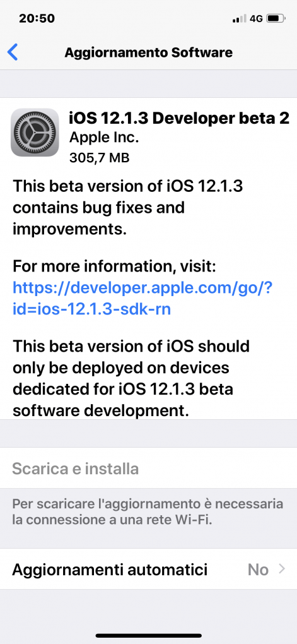Viewport: 297px width, 644px height.
Task: Go back using the blue chevron
Action: click(x=13, y=52)
